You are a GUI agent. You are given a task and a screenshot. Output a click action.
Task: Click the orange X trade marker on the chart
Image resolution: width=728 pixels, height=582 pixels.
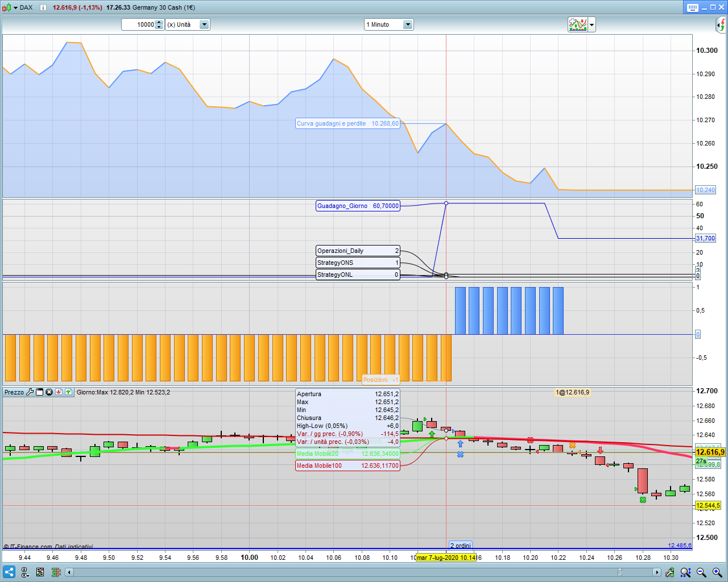point(572,446)
